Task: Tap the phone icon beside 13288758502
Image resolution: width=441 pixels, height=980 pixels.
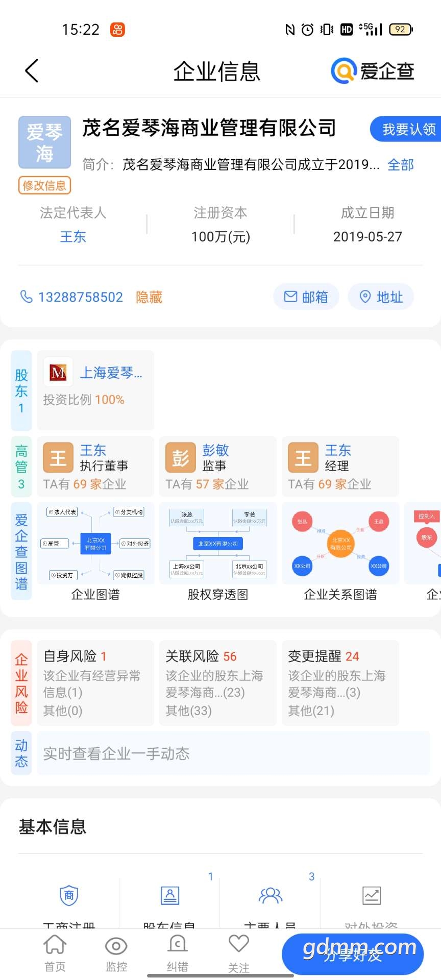Action: tap(26, 297)
